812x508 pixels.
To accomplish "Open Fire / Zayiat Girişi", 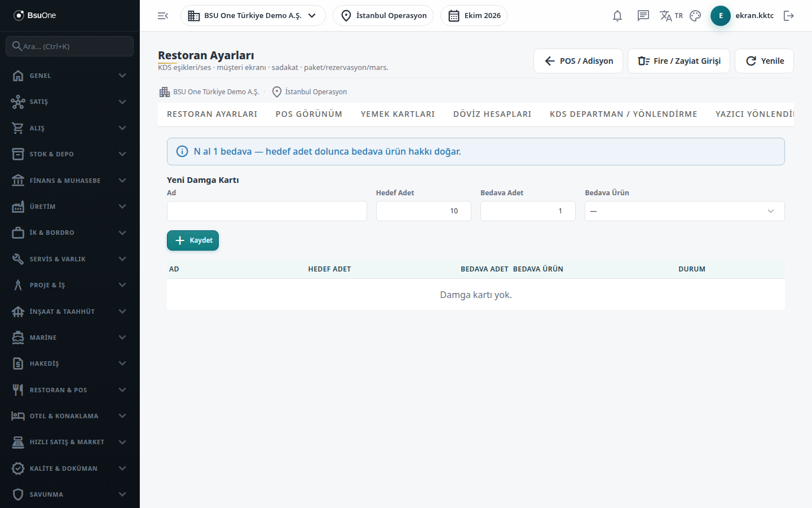I will click(679, 61).
